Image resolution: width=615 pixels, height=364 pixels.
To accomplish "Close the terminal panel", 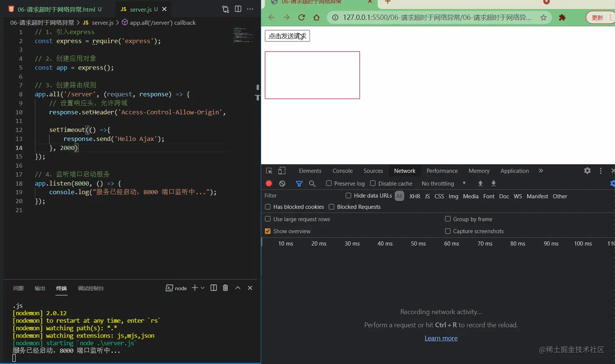I will (250, 288).
